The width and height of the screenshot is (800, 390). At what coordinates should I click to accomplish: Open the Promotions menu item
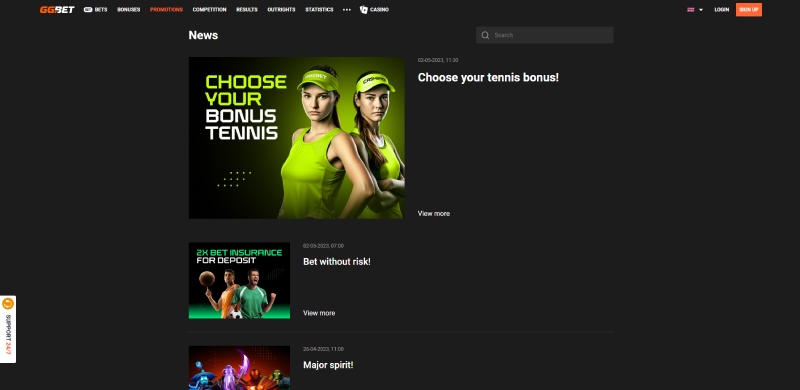click(166, 10)
